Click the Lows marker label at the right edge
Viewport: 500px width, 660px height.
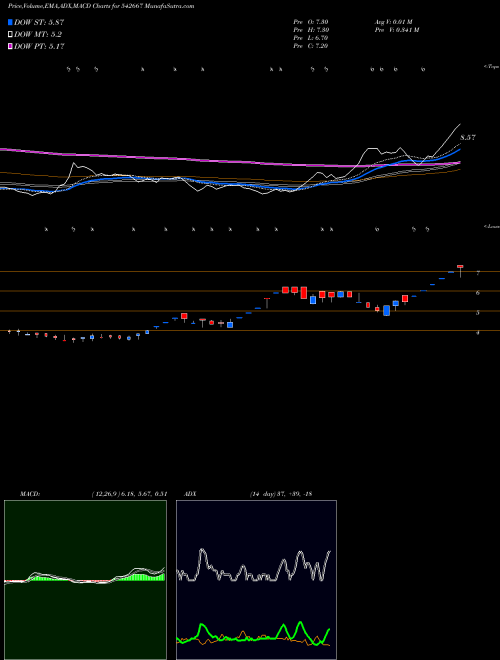pos(492,226)
